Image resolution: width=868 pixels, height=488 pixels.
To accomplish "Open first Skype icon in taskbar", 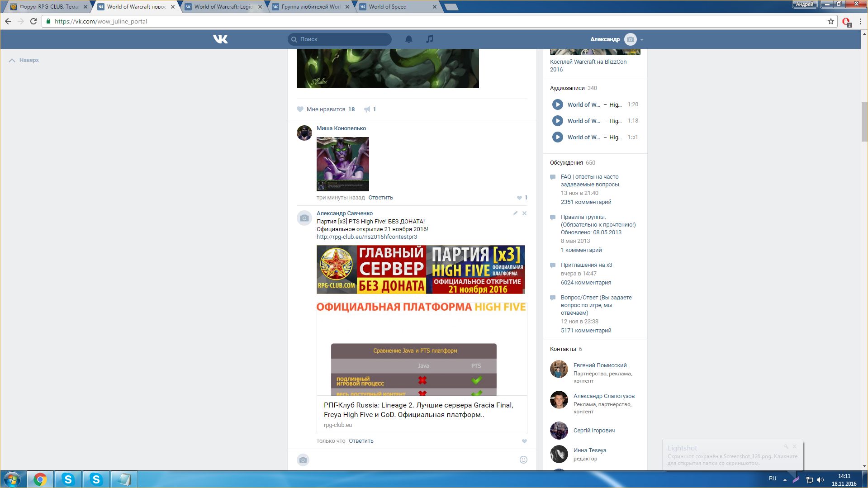I will pyautogui.click(x=68, y=479).
